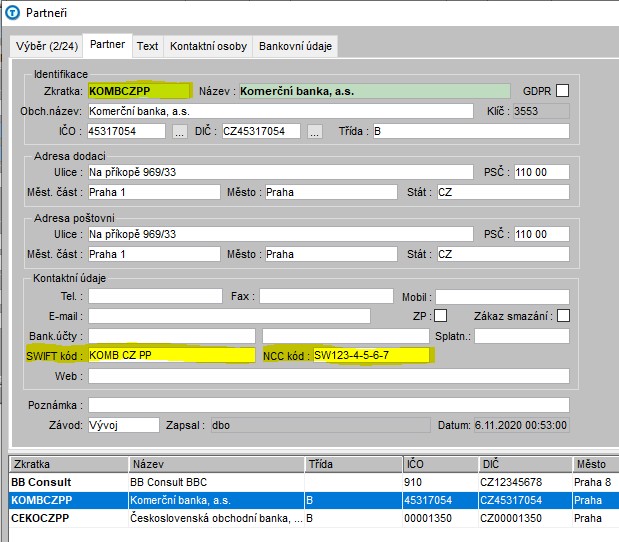The image size is (619, 542).
Task: Select the BB Consult row
Action: point(314,482)
